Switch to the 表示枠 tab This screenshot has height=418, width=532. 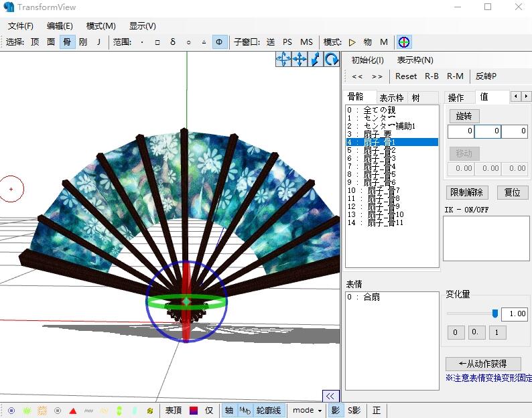tap(391, 98)
